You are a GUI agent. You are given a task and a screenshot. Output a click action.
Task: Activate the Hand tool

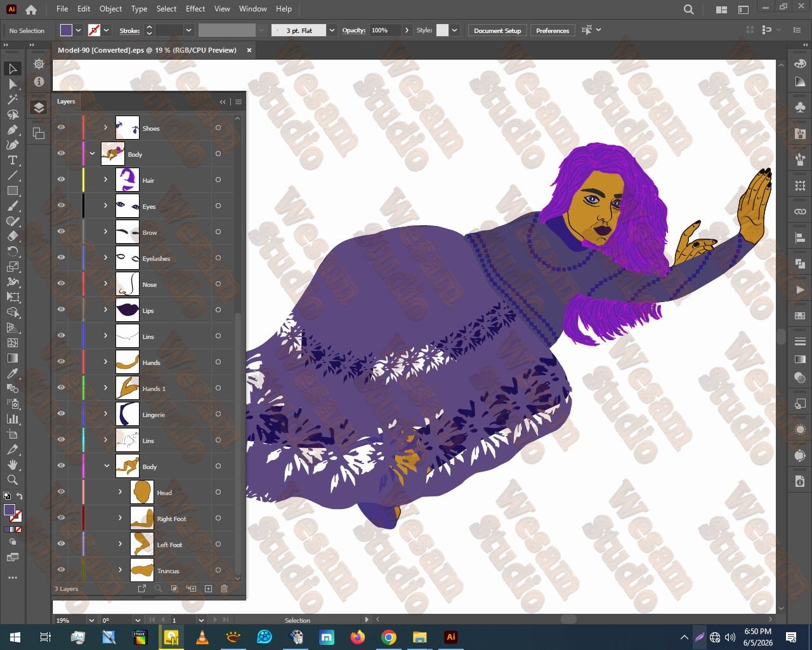(12, 465)
